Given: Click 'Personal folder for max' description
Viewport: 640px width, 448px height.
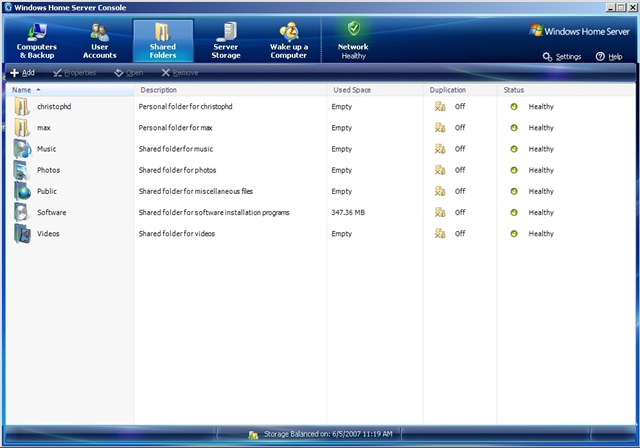Looking at the screenshot, I should click(176, 128).
